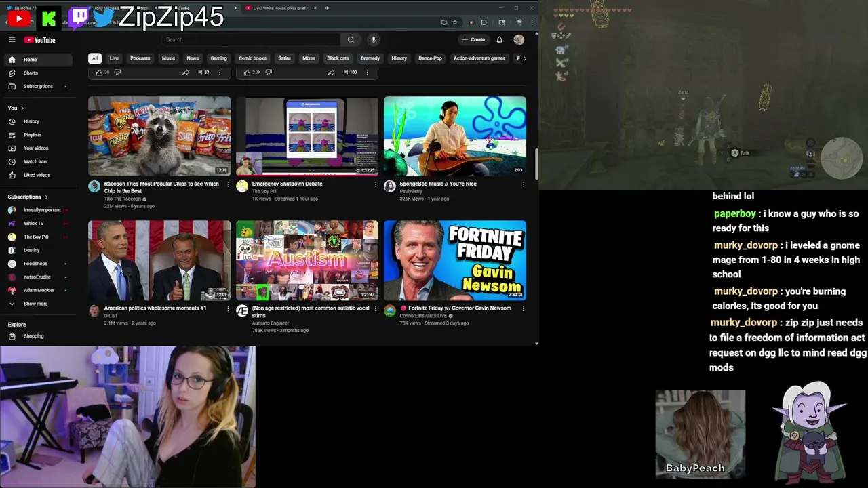Open the notifications bell
This screenshot has height=488, width=868.
499,40
